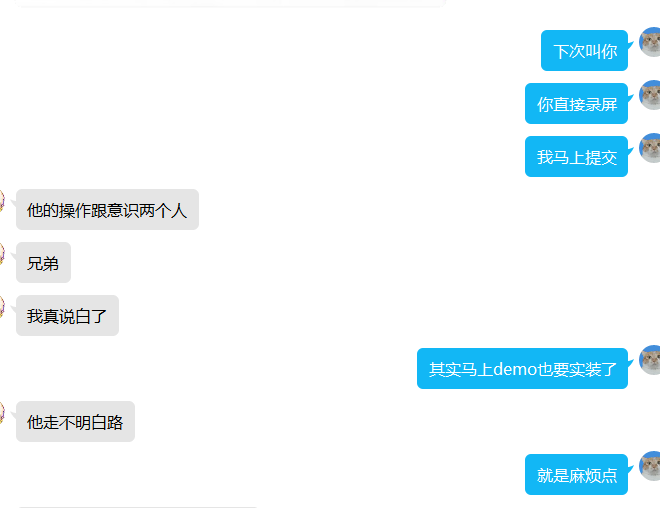Click the cut-off message at the bottom edge
Screen dimensions: 660x508
(138, 507)
